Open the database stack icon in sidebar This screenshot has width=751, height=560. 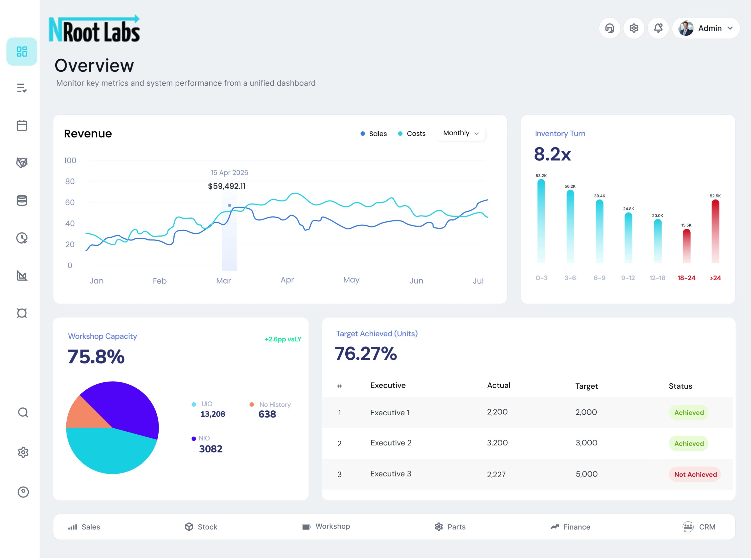[22, 200]
